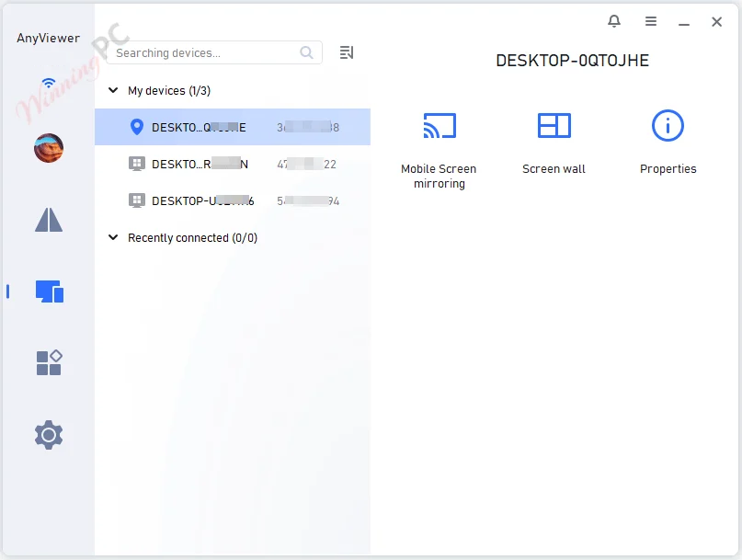The height and width of the screenshot is (560, 742).
Task: Click the My devices (1/3) label
Action: point(169,90)
